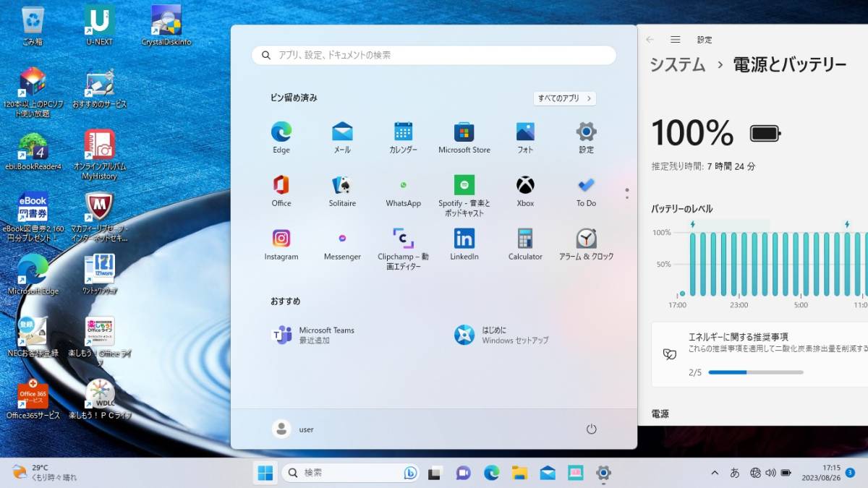868x488 pixels.
Task: Click the Bing icon in taskbar search
Action: tap(410, 473)
